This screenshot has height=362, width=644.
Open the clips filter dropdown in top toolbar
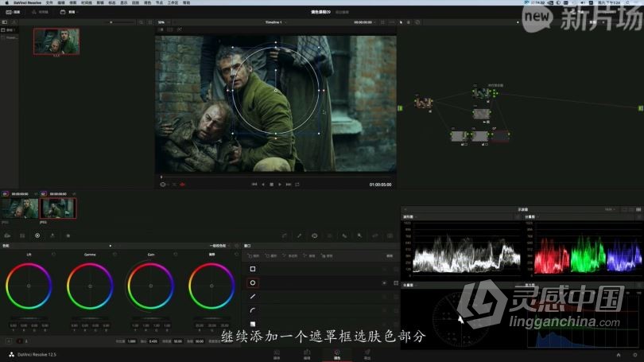point(70,12)
